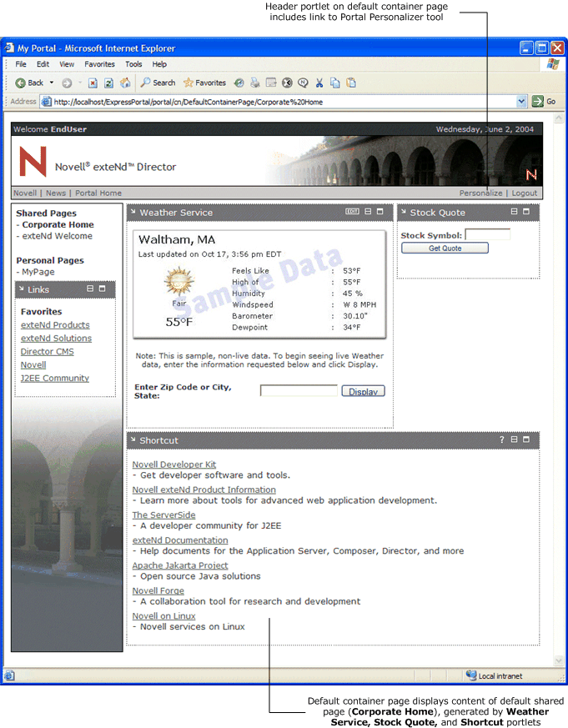Click the Zip Code or City input field
Image resolution: width=568 pixels, height=728 pixels.
(299, 390)
